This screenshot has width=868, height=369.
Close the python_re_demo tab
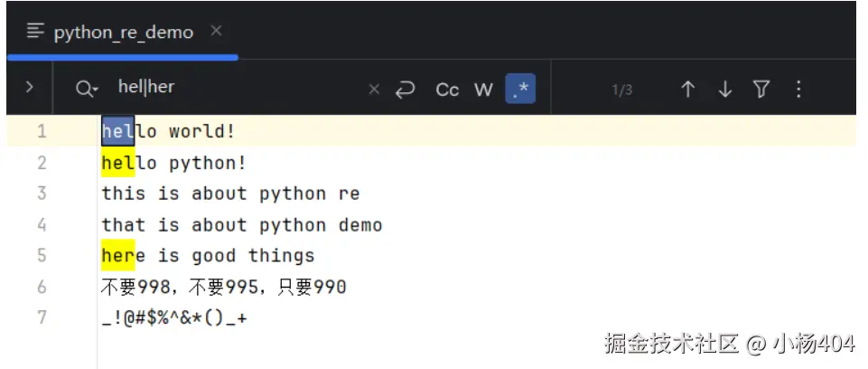pyautogui.click(x=216, y=31)
